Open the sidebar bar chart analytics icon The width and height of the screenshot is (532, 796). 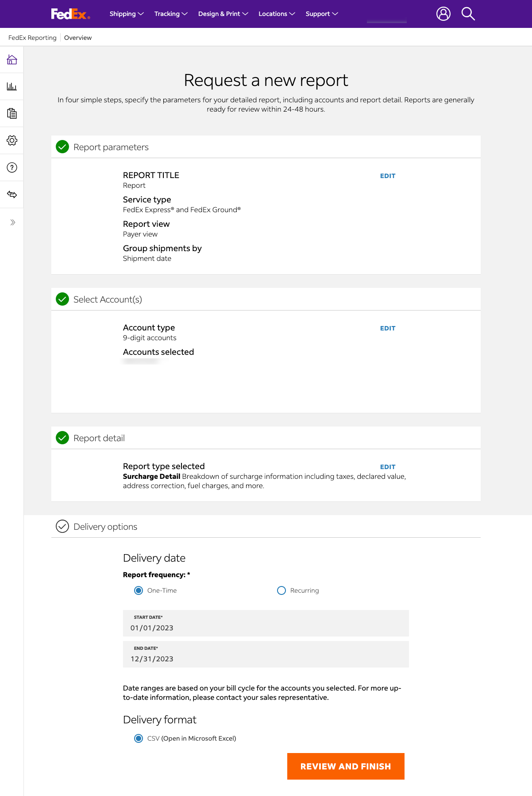tap(12, 86)
